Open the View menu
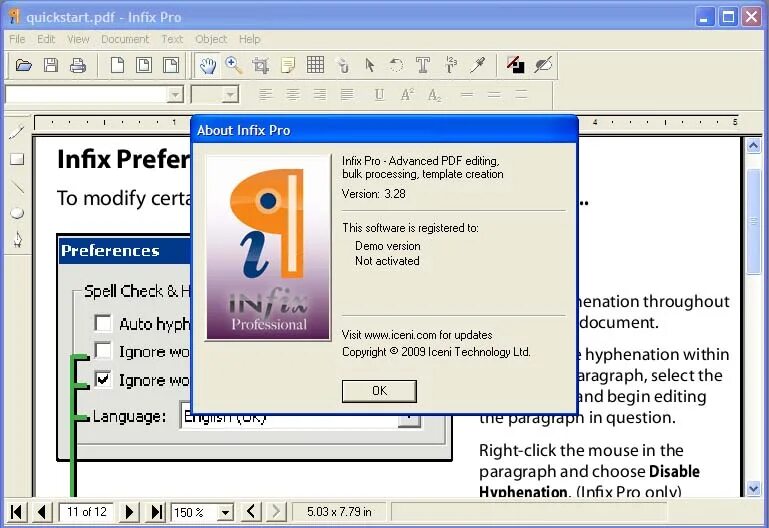The image size is (769, 528). tap(78, 39)
